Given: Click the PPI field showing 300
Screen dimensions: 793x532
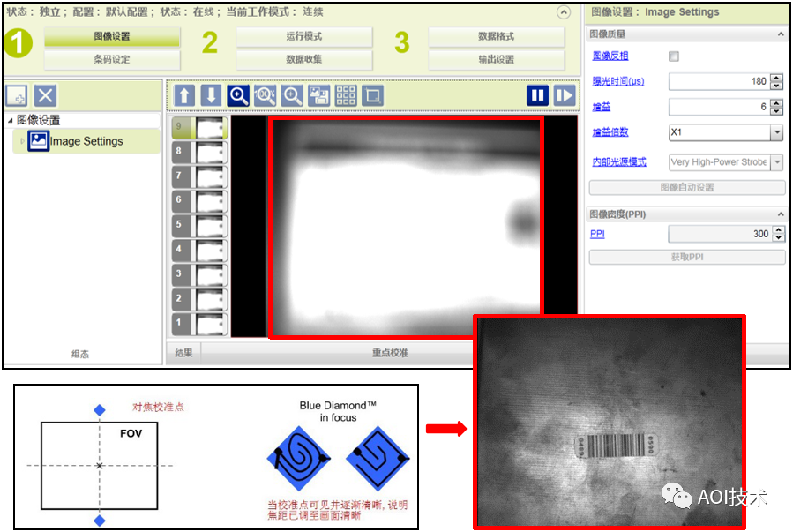Looking at the screenshot, I should (720, 234).
